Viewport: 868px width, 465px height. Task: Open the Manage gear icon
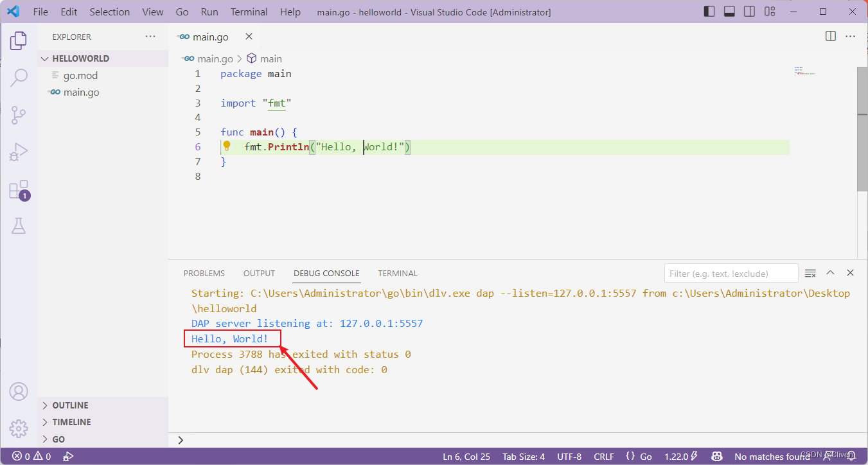click(x=19, y=428)
